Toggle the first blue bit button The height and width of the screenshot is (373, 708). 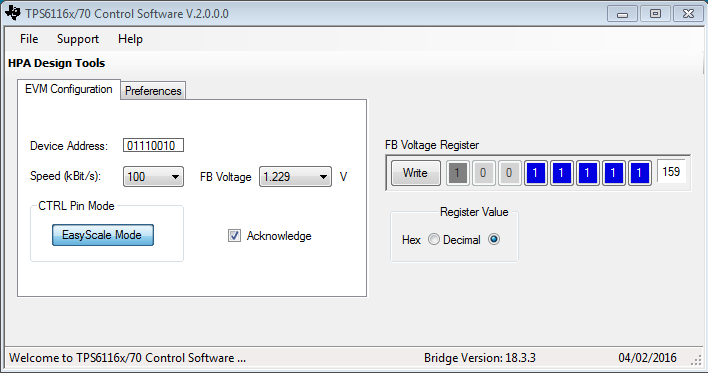click(536, 173)
